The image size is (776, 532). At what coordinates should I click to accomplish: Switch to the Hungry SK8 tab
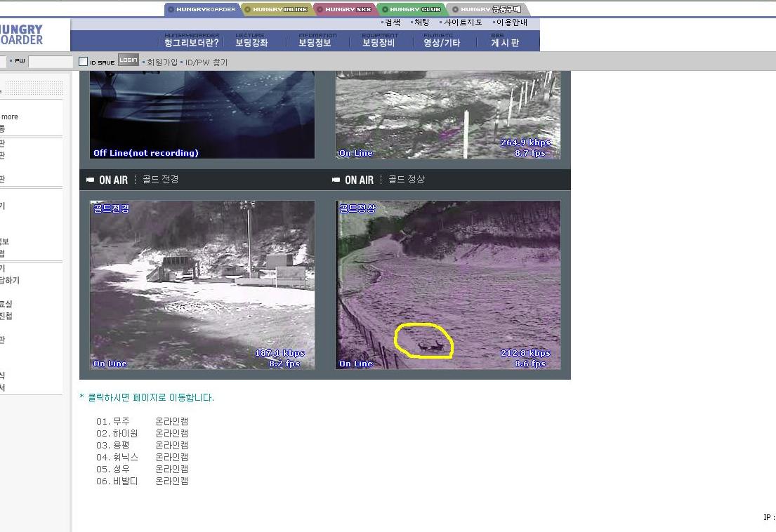click(345, 10)
